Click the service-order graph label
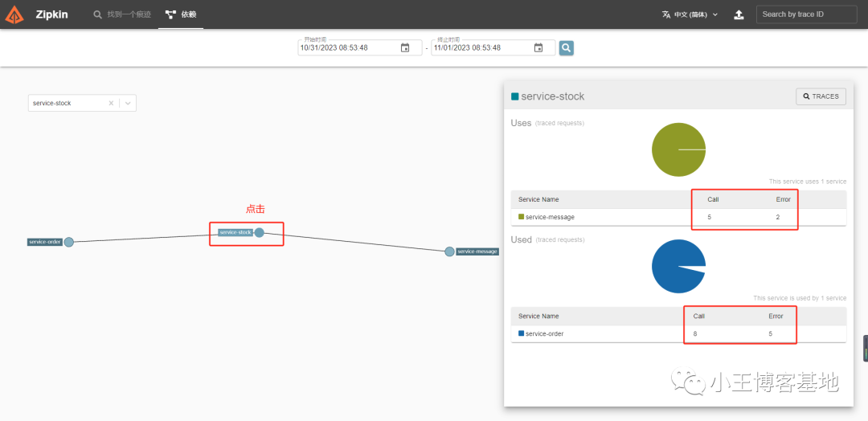Screen dimensions: 868x421 (45, 242)
